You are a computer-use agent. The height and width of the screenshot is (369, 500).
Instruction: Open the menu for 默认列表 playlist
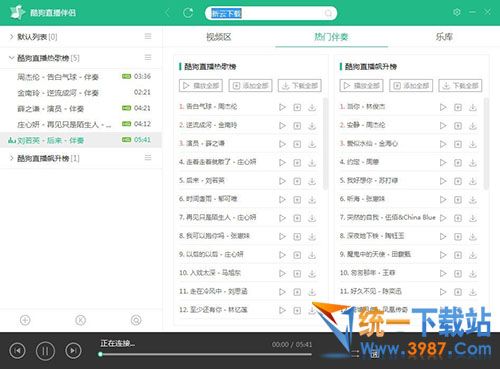148,36
